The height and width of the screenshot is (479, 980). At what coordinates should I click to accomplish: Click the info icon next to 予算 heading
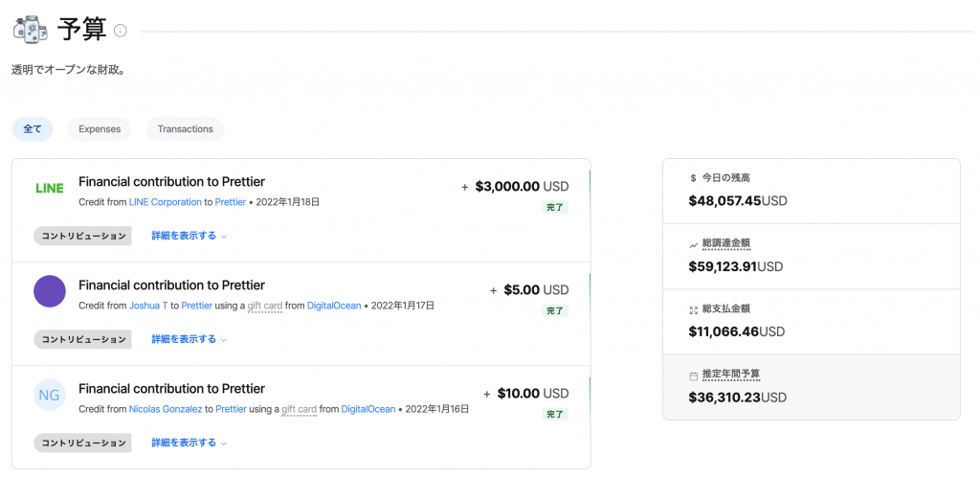(x=121, y=31)
